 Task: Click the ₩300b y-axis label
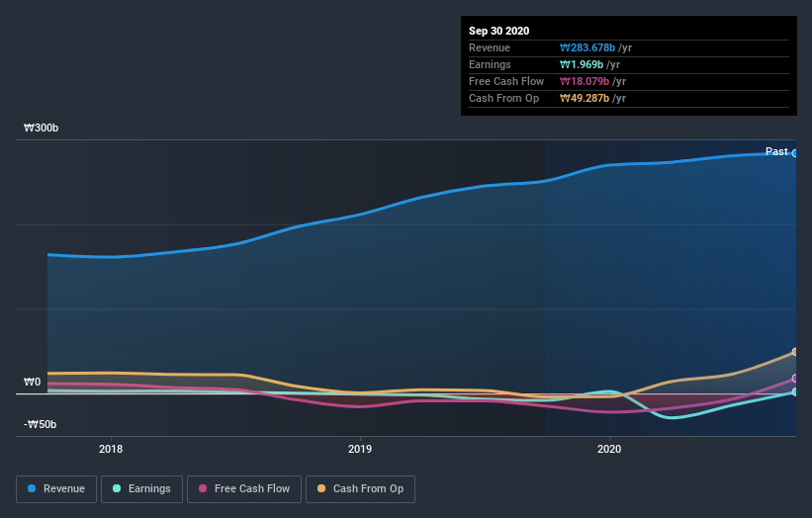pos(41,128)
